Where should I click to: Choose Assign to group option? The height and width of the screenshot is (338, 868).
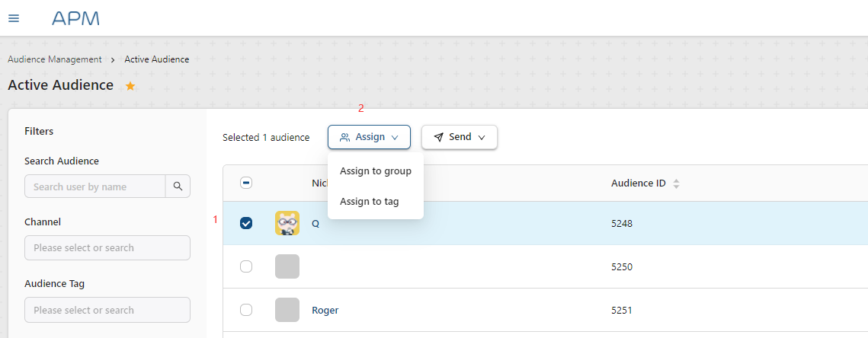coord(375,171)
